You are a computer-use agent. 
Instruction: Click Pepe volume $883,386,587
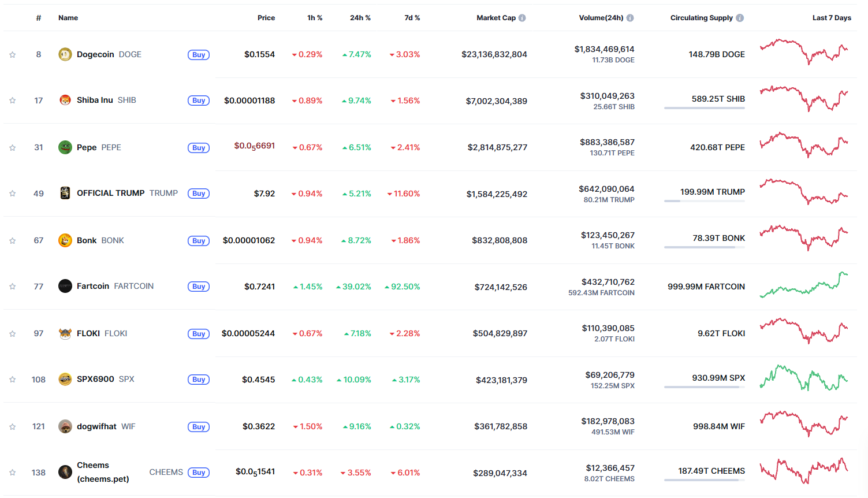pyautogui.click(x=607, y=142)
